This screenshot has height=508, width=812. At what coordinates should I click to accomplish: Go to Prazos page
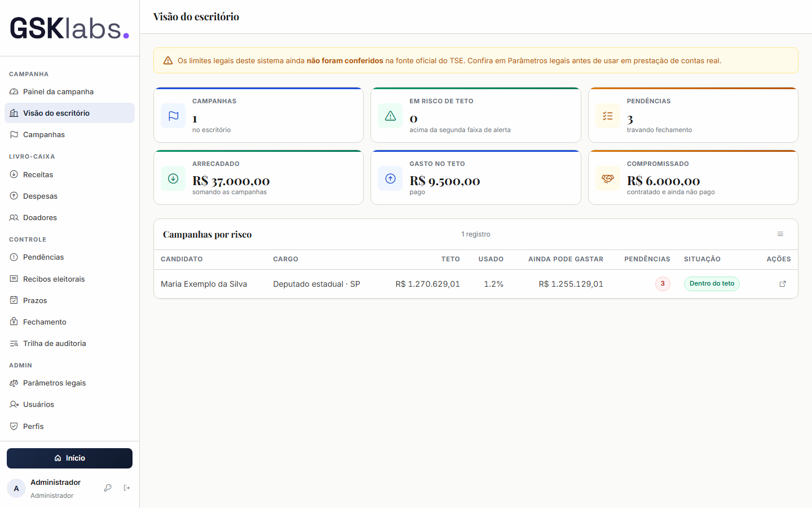click(x=69, y=300)
